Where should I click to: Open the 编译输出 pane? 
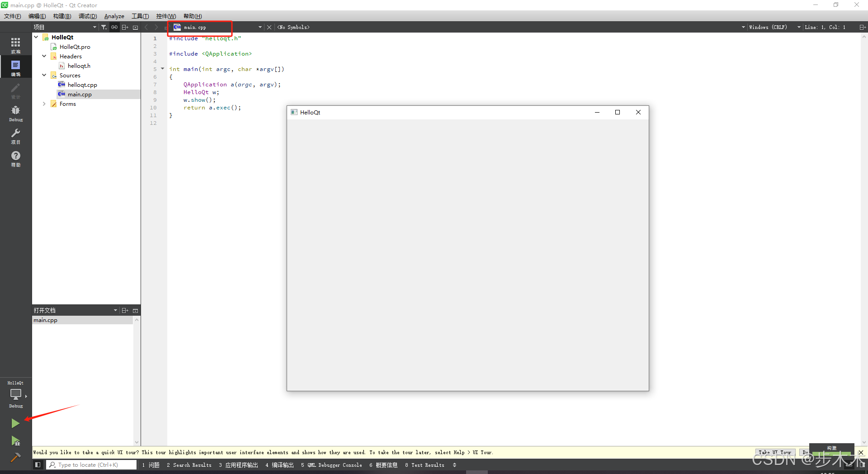[x=279, y=465]
